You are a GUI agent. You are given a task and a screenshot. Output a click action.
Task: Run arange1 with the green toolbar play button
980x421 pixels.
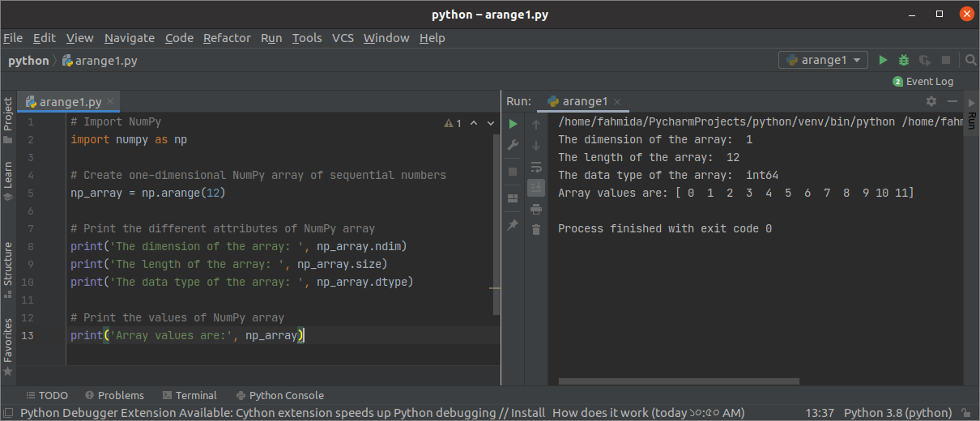point(884,61)
